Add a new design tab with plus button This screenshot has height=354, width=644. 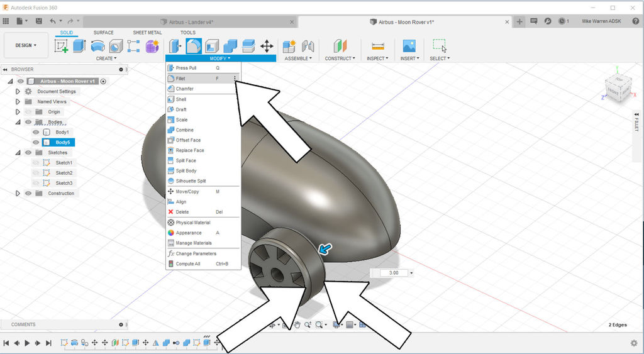pyautogui.click(x=519, y=22)
